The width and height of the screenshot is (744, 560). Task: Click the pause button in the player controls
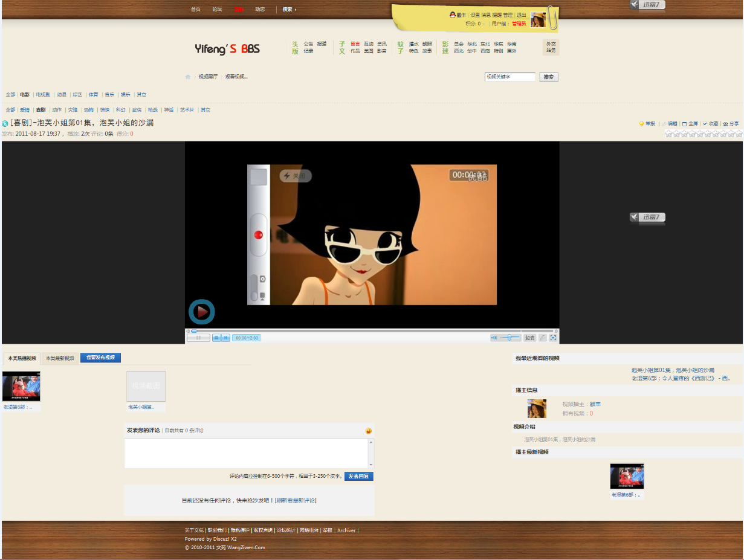(x=198, y=338)
